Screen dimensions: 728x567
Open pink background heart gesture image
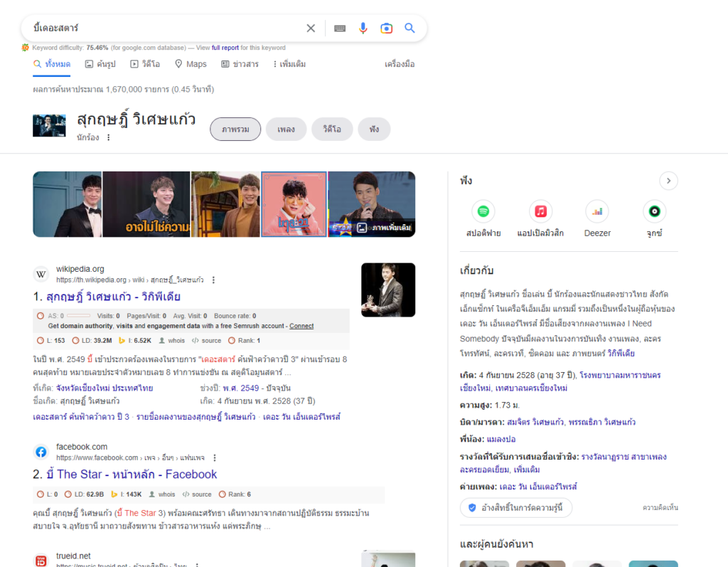pyautogui.click(x=294, y=204)
